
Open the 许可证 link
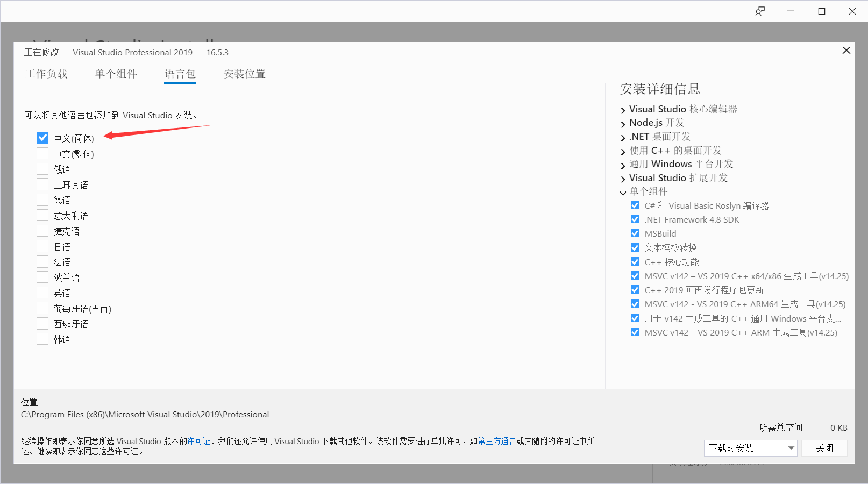coord(198,441)
